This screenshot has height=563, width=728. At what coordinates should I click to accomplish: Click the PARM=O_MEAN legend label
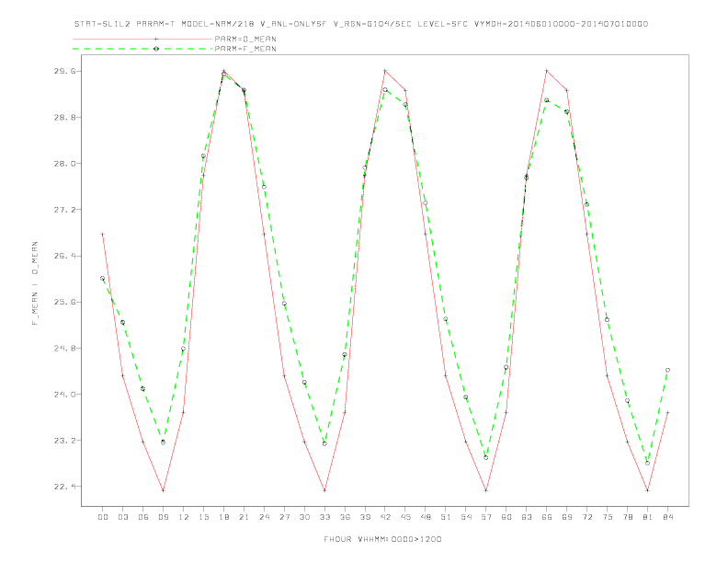pyautogui.click(x=245, y=39)
